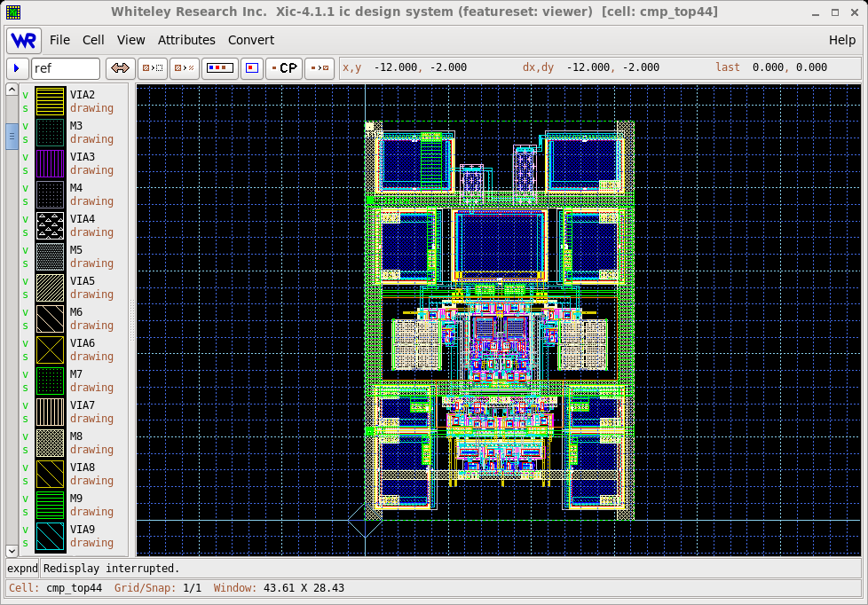This screenshot has height=605, width=868.
Task: Open the Attributes menu
Action: coord(186,40)
